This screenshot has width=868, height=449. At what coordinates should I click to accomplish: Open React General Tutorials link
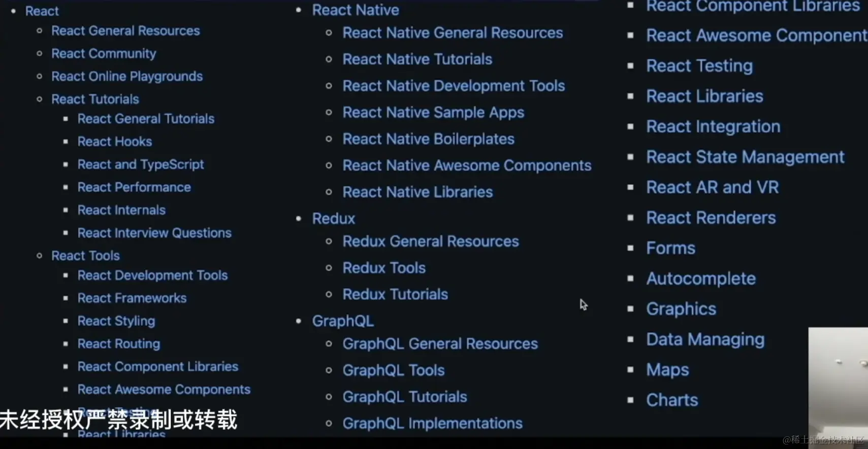pos(146,119)
